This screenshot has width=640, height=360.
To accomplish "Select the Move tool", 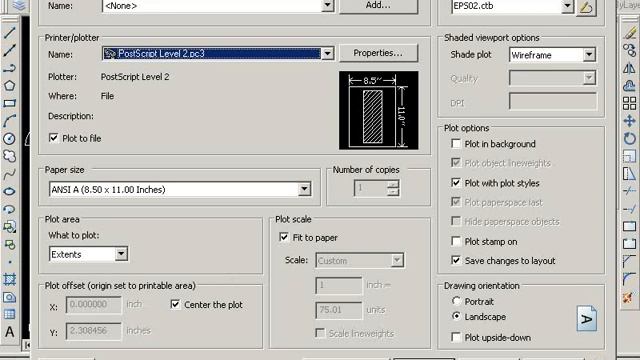I will 630,121.
